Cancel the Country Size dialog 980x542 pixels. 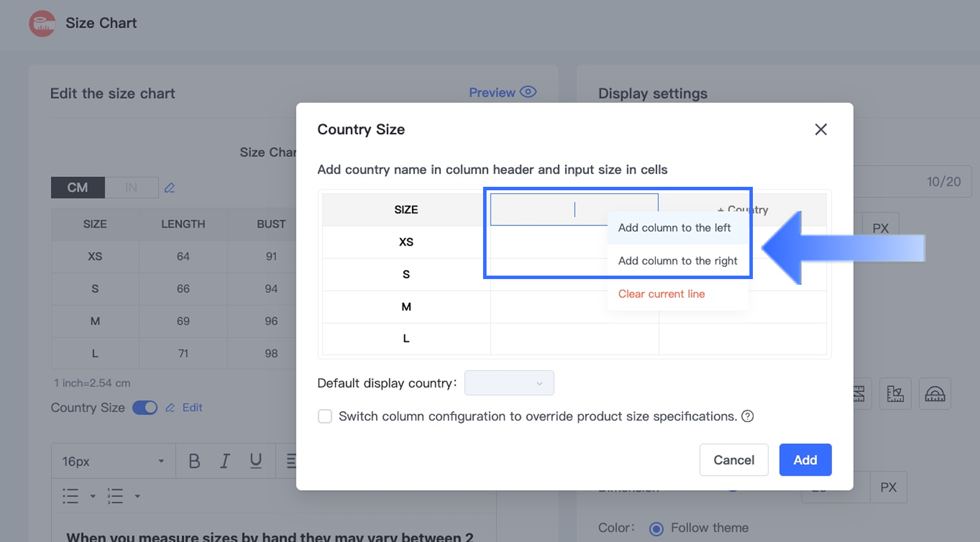click(x=733, y=460)
